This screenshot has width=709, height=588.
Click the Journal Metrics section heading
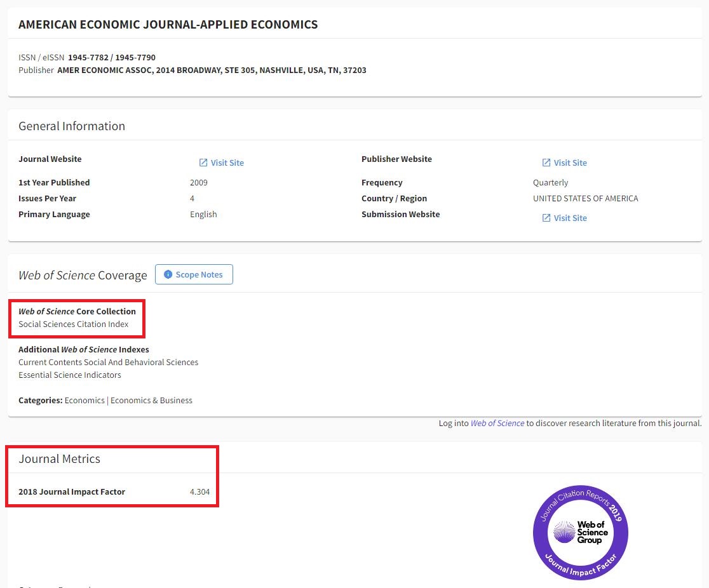[59, 459]
